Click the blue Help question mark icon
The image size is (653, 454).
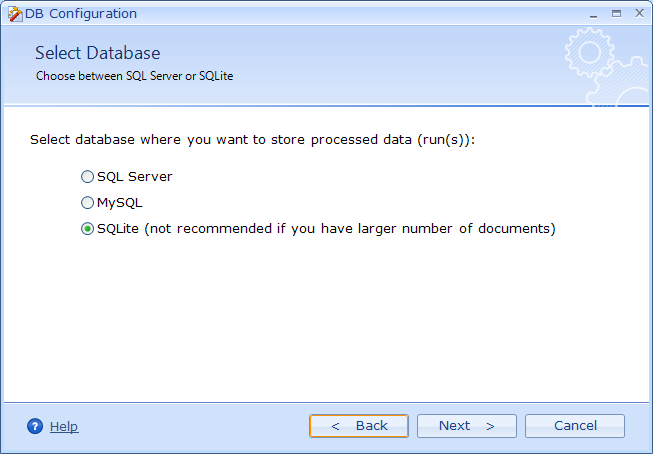(35, 426)
